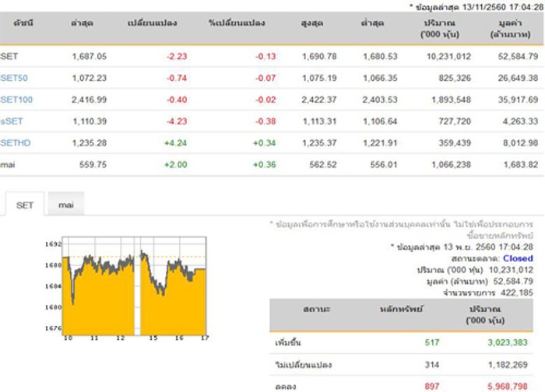The height and width of the screenshot is (392, 545).
Task: Click SET50 volume 825,326
Action: [455, 78]
